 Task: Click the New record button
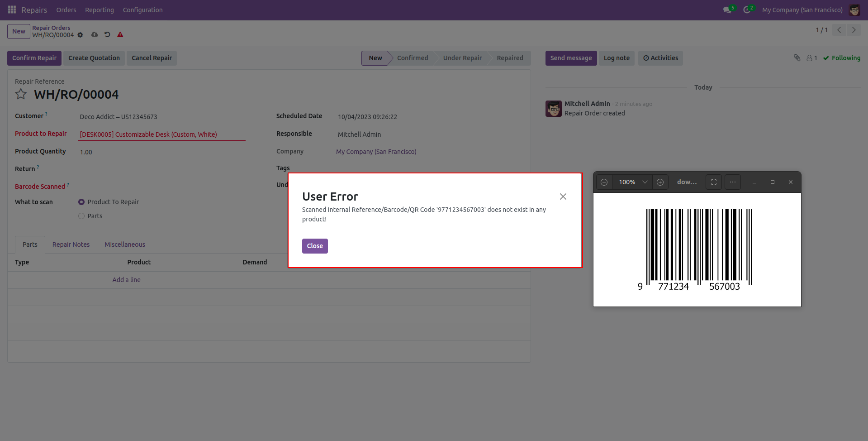19,31
